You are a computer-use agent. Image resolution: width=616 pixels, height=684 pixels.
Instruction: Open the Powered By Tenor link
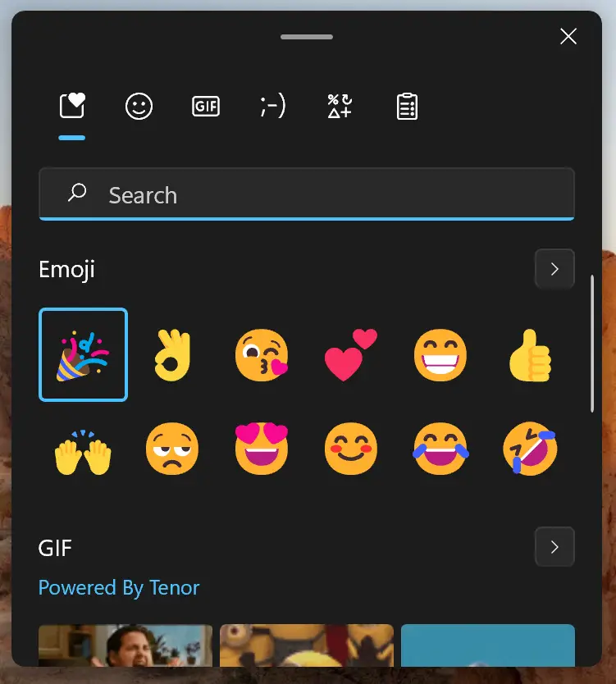pyautogui.click(x=119, y=587)
